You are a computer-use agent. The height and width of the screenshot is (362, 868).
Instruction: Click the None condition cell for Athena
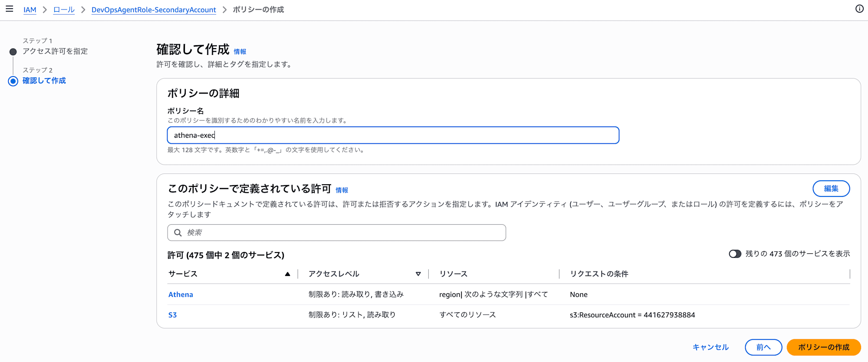pos(579,294)
